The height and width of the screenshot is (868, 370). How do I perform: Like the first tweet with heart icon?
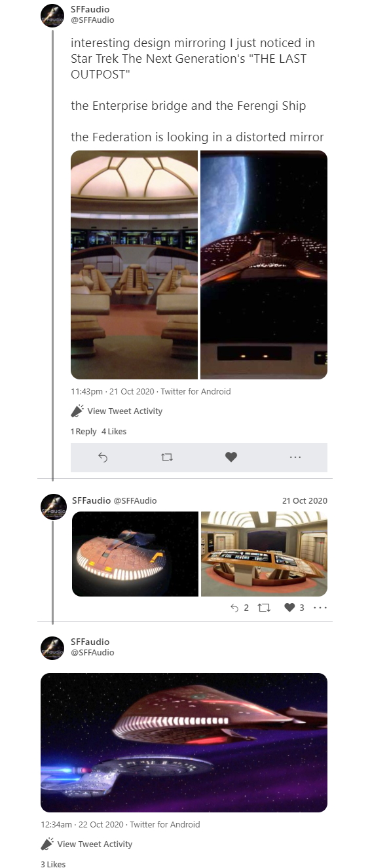click(x=231, y=457)
